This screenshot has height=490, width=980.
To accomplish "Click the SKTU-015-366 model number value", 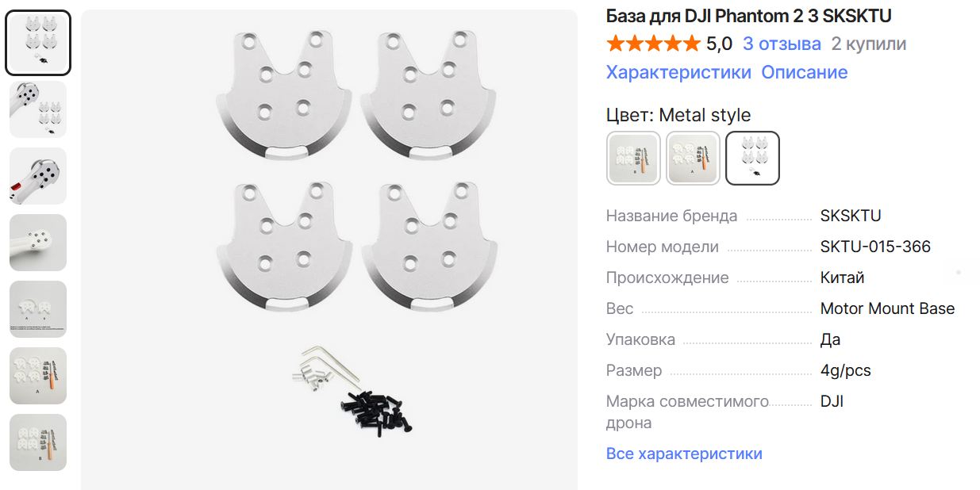I will pyautogui.click(x=875, y=247).
